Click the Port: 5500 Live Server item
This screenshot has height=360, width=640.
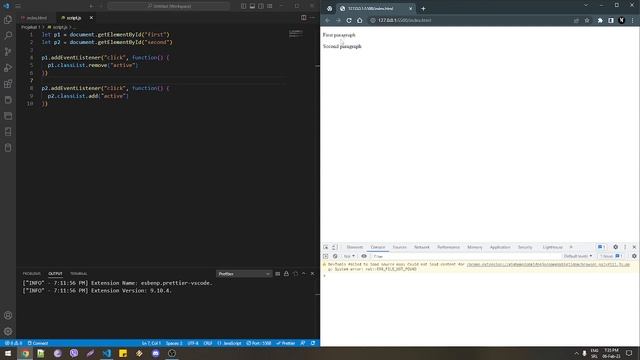click(x=259, y=343)
